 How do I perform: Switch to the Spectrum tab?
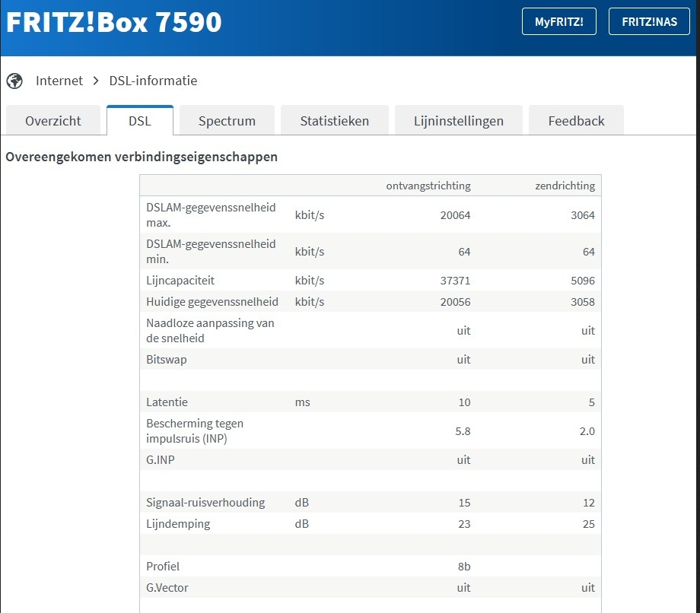tap(227, 121)
